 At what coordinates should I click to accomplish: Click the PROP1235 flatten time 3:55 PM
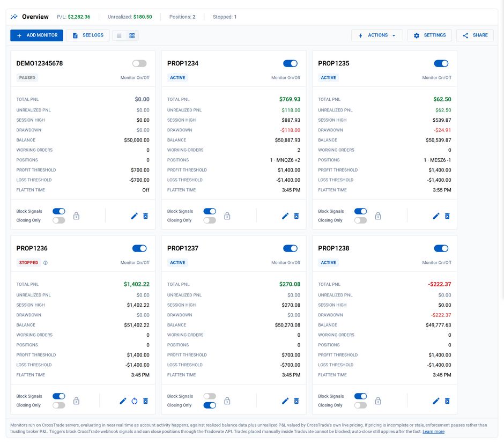click(442, 190)
